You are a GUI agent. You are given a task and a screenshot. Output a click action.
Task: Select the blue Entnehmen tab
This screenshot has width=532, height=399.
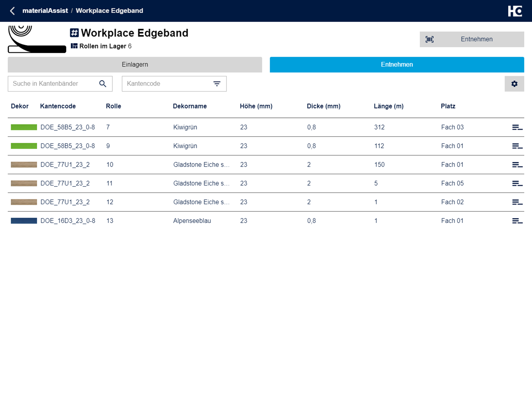point(397,64)
